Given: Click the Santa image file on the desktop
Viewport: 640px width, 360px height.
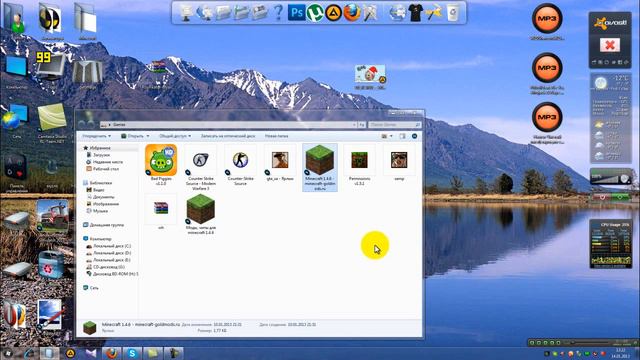Looking at the screenshot, I should coord(370,77).
